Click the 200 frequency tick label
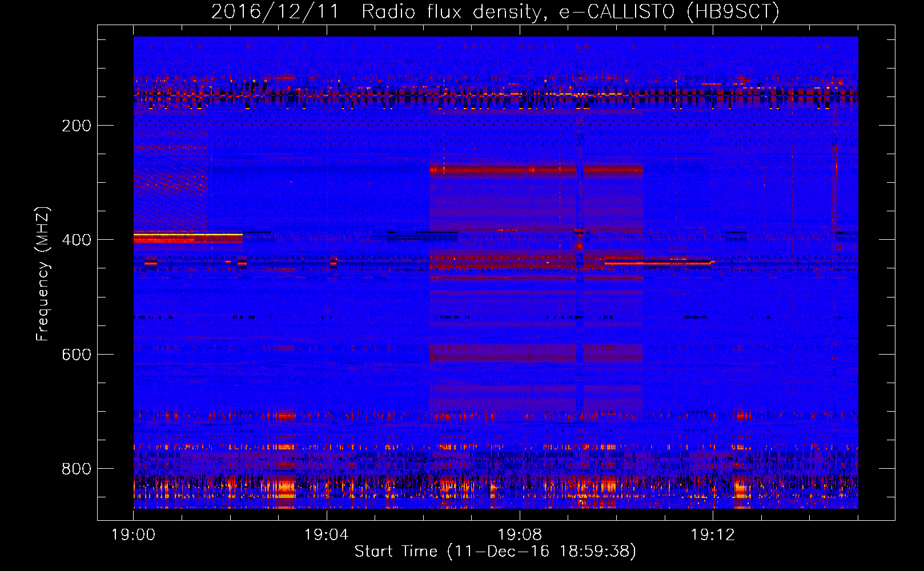This screenshot has height=571, width=924. click(77, 126)
